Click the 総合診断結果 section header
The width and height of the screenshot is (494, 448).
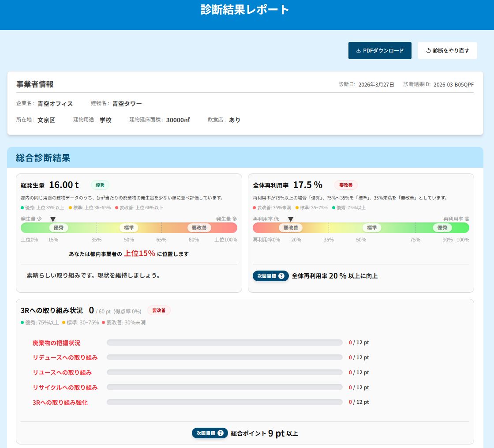(x=43, y=158)
